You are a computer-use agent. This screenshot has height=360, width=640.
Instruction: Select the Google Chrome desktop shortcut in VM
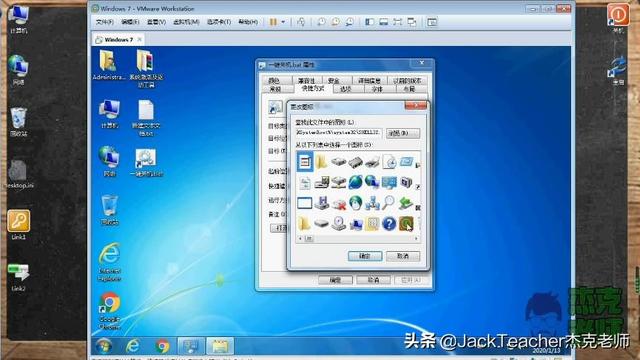pyautogui.click(x=109, y=311)
